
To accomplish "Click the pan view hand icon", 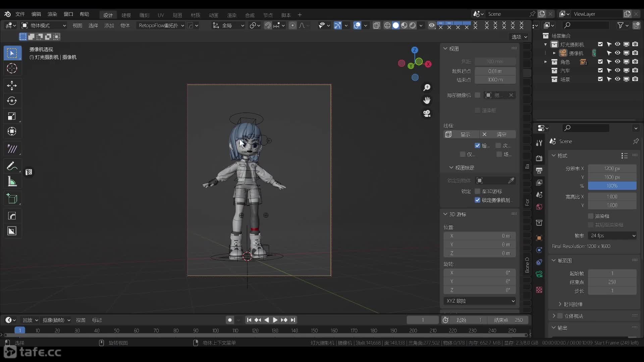I will point(427,101).
